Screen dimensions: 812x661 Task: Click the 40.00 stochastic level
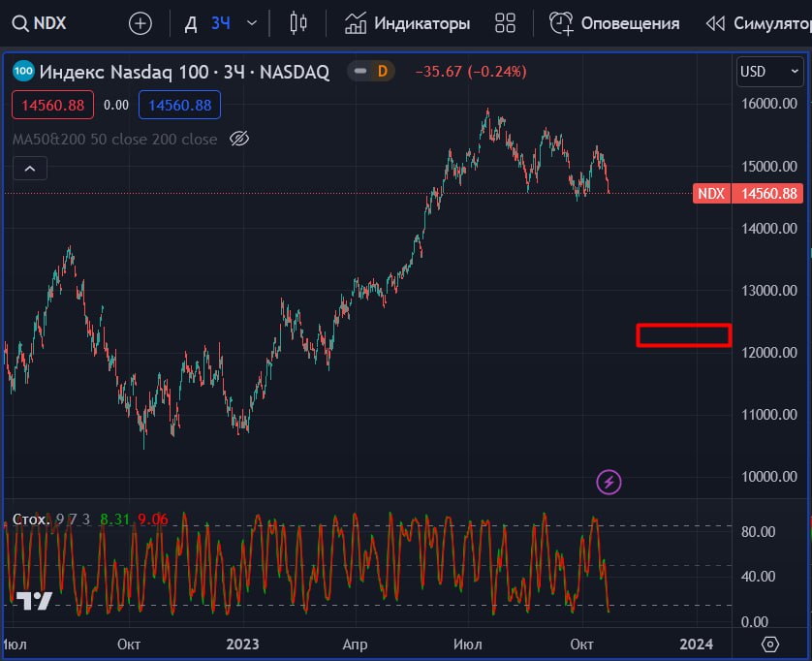tap(758, 577)
